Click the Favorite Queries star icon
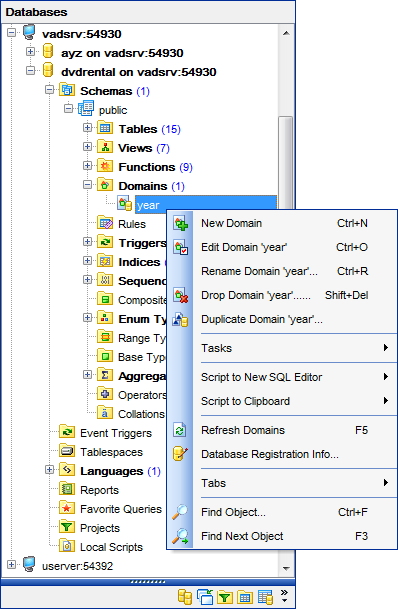 pyautogui.click(x=67, y=508)
